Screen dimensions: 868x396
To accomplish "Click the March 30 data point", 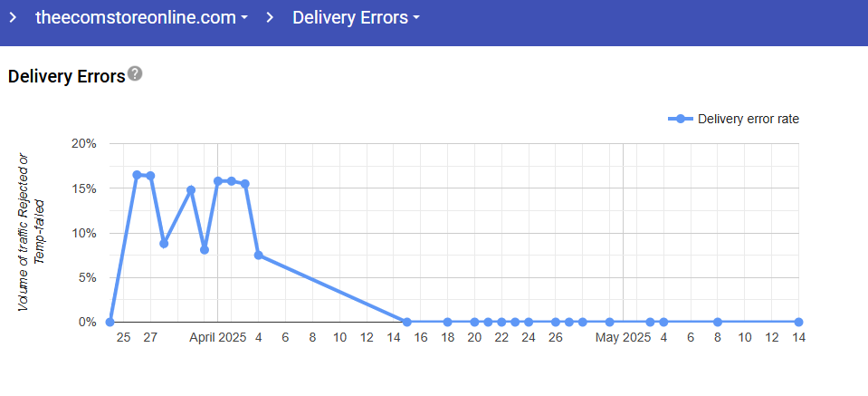I will point(191,190).
